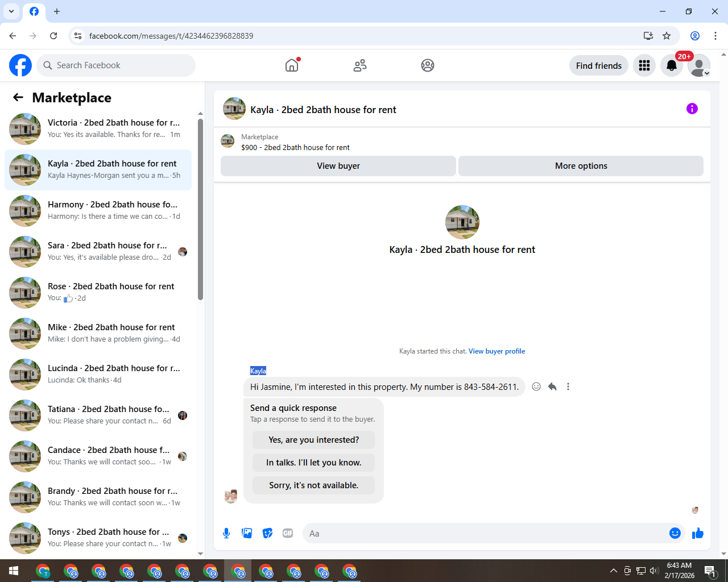Record a voice clip with microphone icon
This screenshot has height=582, width=728.
click(226, 533)
